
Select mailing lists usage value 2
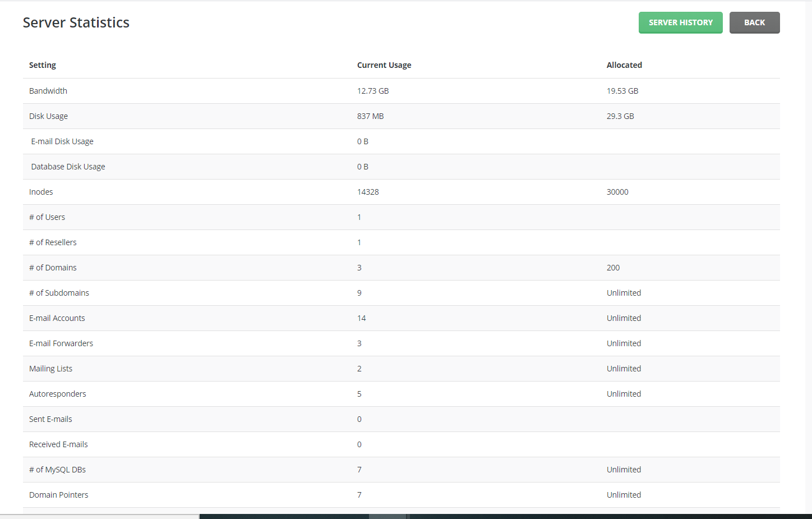[x=359, y=369]
